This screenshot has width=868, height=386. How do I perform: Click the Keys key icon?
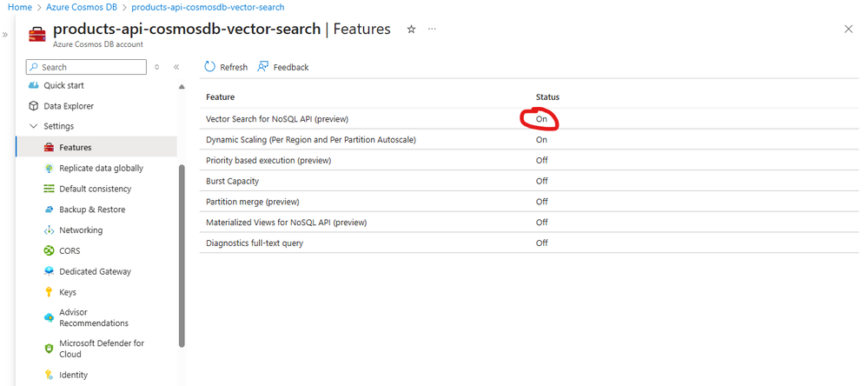(x=49, y=292)
